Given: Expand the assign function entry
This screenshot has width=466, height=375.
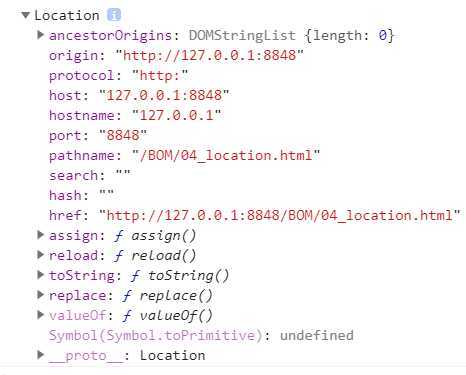Looking at the screenshot, I should click(x=40, y=235).
